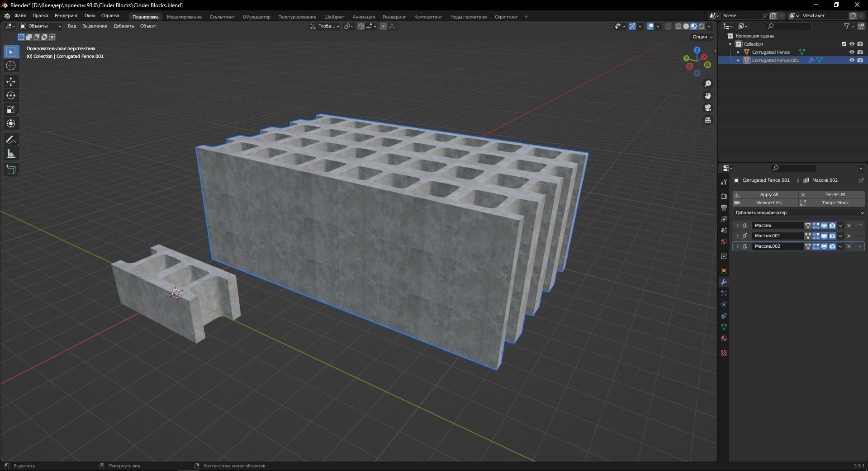The height and width of the screenshot is (471, 868).
Task: Click the Viewport Vis button
Action: [x=765, y=203]
